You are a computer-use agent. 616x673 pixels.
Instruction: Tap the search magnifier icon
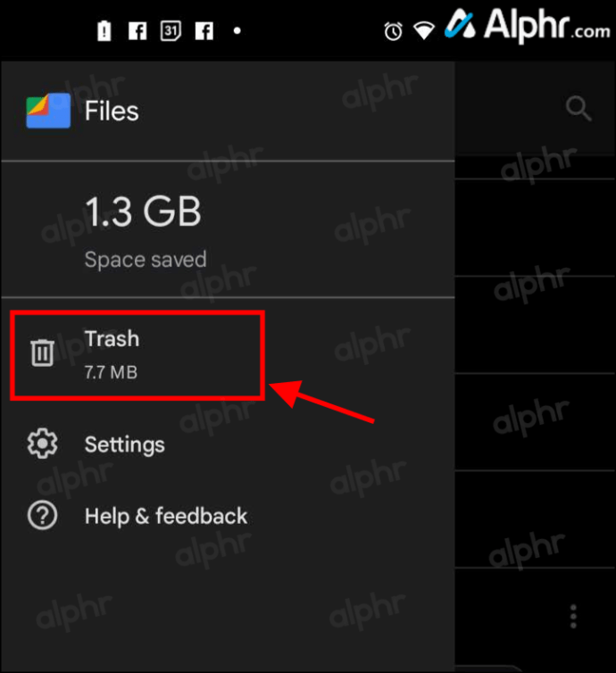578,108
